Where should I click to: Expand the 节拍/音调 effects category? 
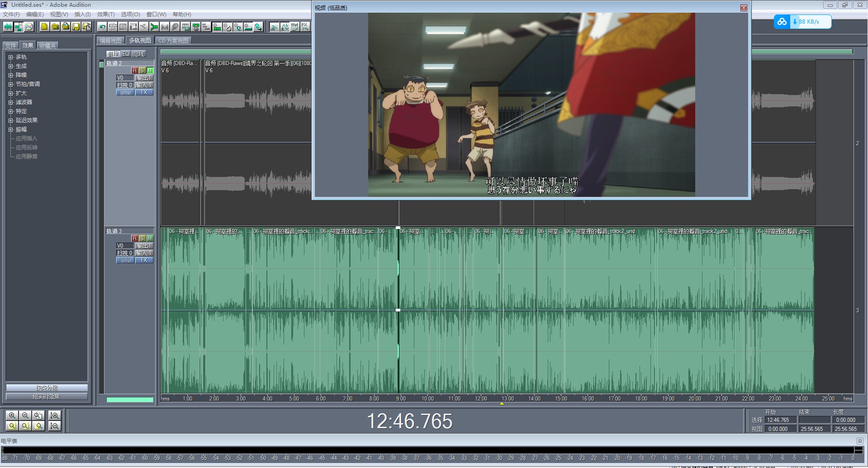10,84
